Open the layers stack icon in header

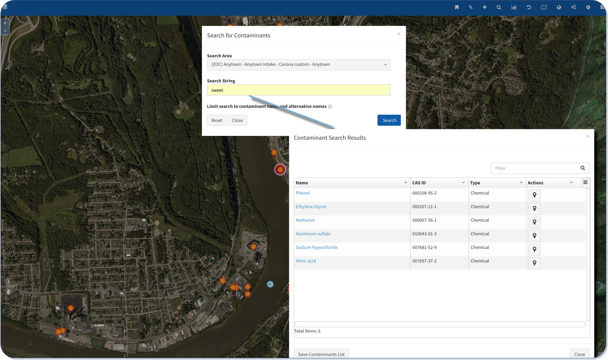[5, 7]
